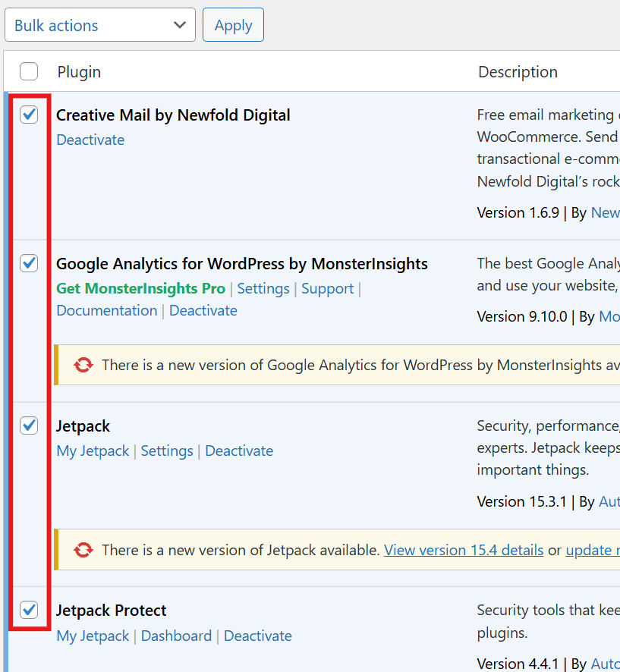Open Settings for Google Analytics plugin

click(x=263, y=288)
